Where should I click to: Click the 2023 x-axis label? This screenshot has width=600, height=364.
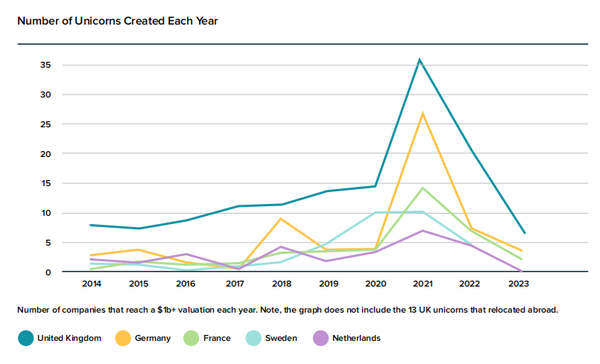point(518,284)
